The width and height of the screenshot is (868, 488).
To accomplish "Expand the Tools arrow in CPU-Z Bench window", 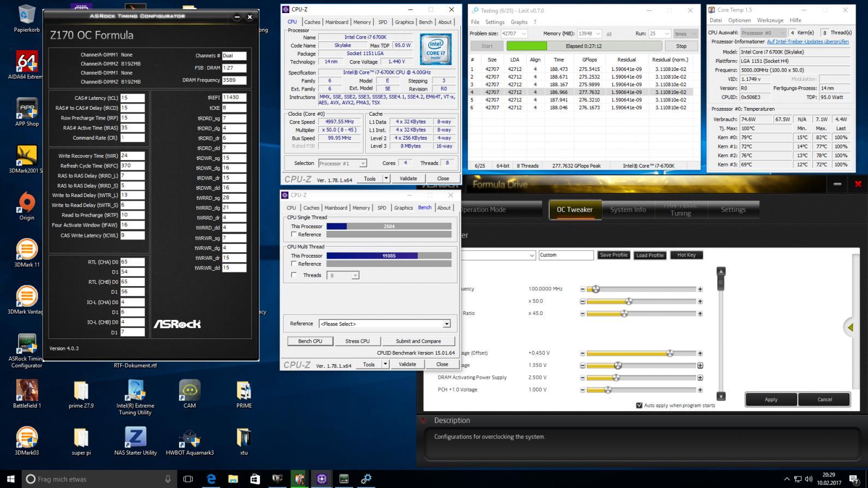I will tap(385, 364).
